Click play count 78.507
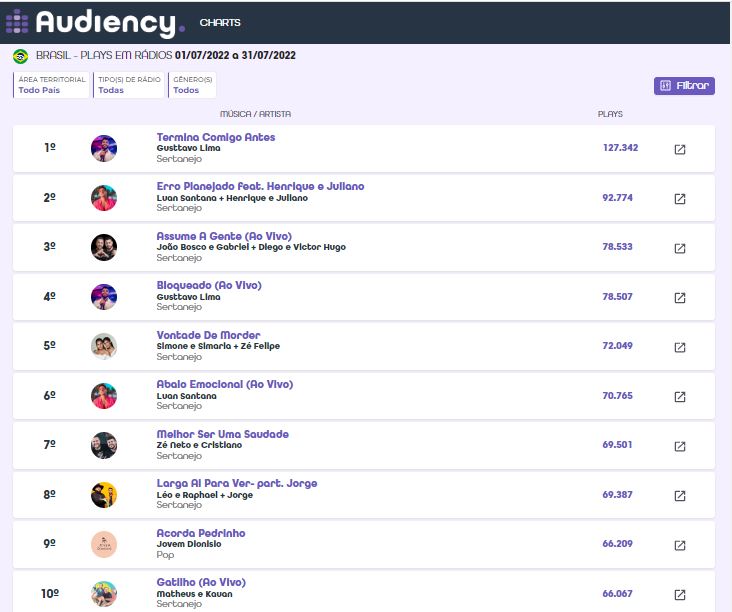Image resolution: width=732 pixels, height=612 pixels. (617, 296)
